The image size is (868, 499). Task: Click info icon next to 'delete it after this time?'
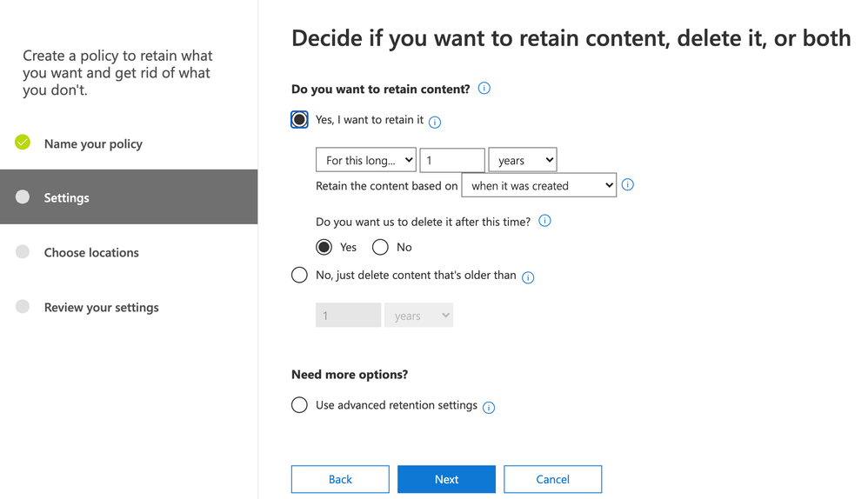(545, 221)
